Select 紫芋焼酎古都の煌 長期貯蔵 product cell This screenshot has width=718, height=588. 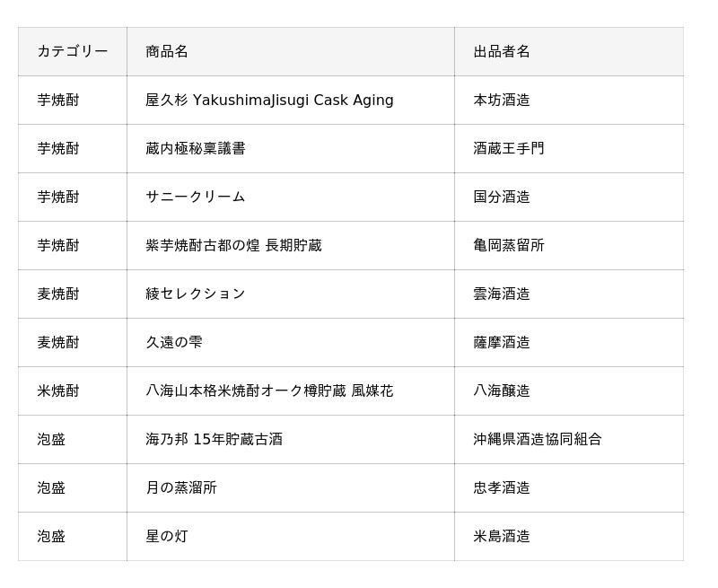pyautogui.click(x=233, y=245)
